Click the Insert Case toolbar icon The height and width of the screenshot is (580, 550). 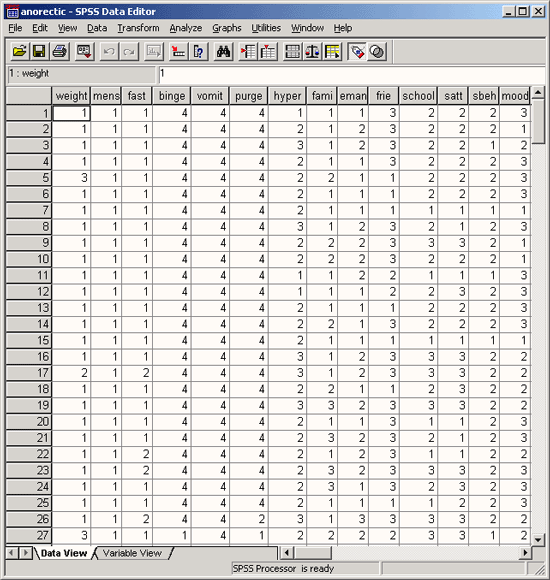tap(248, 51)
